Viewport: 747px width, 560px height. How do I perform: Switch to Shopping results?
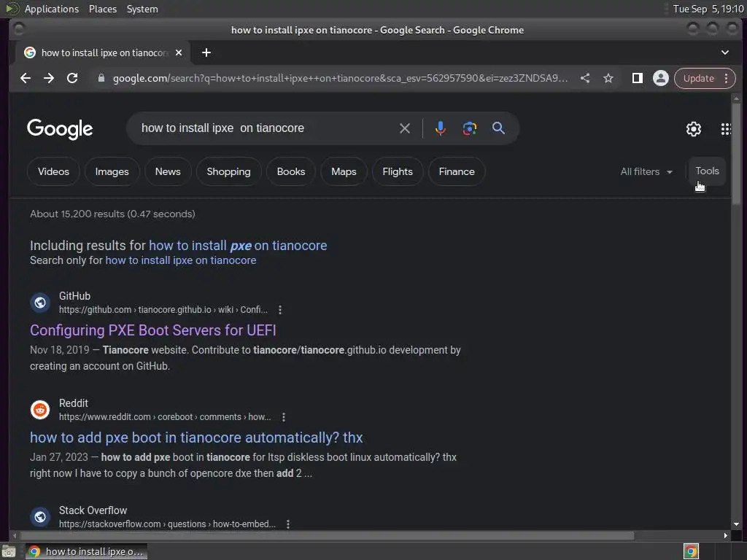[x=228, y=171]
